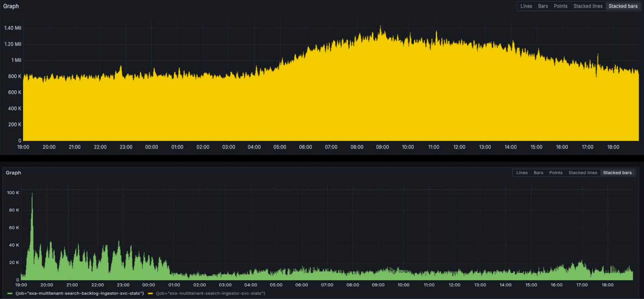Click the yellow graph spike at 11:00
Screen dimensions: 644x299
click(436, 32)
